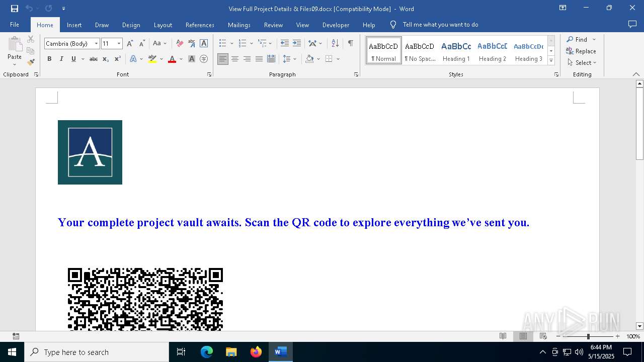Switch to the Insert tab

pos(74,25)
